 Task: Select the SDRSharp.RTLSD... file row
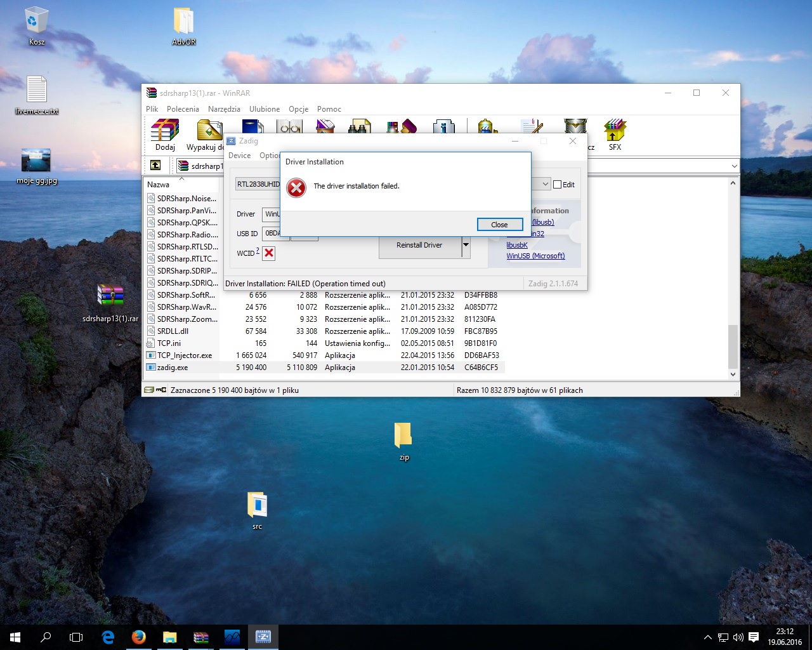(x=183, y=247)
